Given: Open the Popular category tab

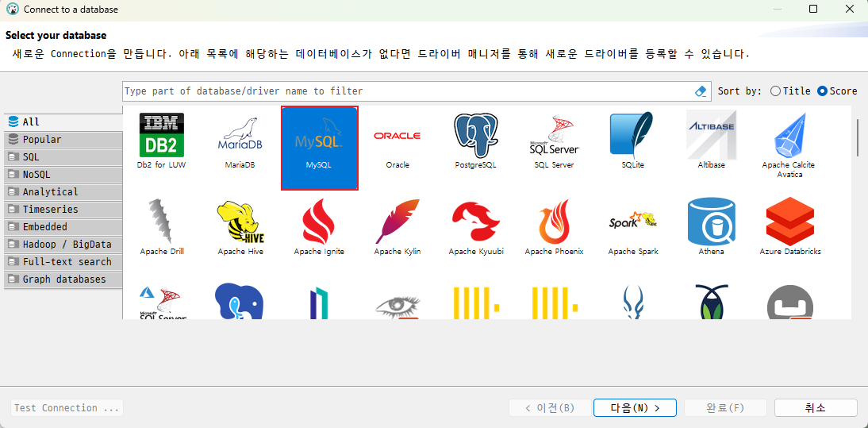Looking at the screenshot, I should 63,140.
